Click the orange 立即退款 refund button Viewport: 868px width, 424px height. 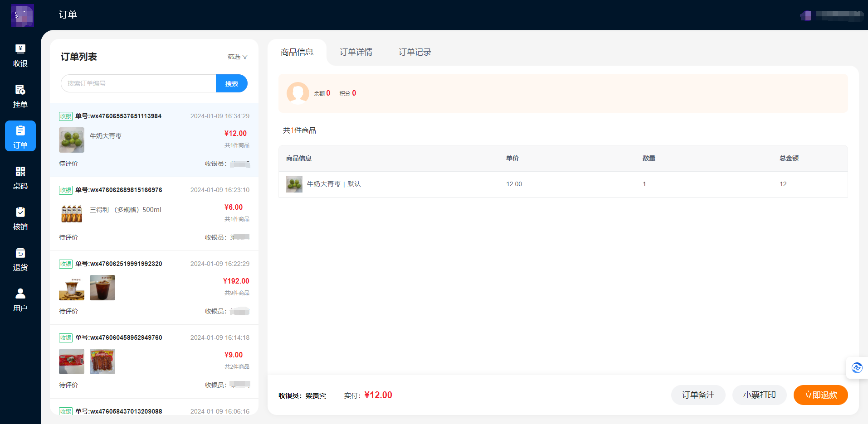coord(820,395)
